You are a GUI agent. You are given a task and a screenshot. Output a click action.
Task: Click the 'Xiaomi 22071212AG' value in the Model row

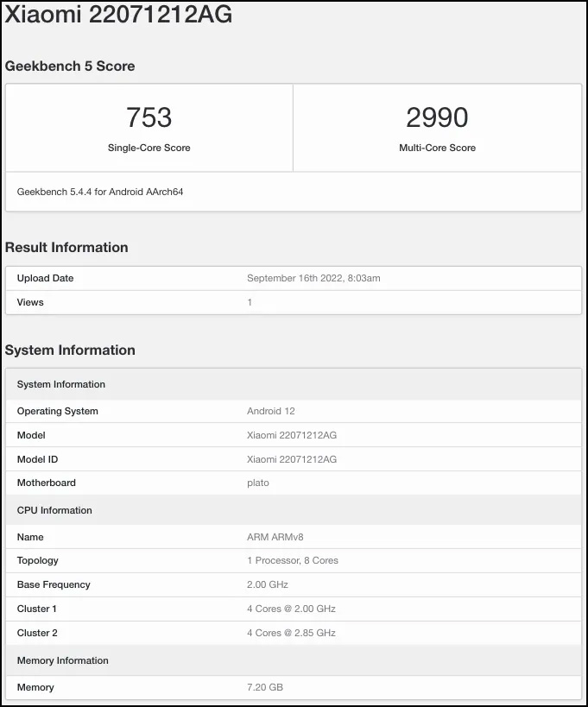(292, 435)
